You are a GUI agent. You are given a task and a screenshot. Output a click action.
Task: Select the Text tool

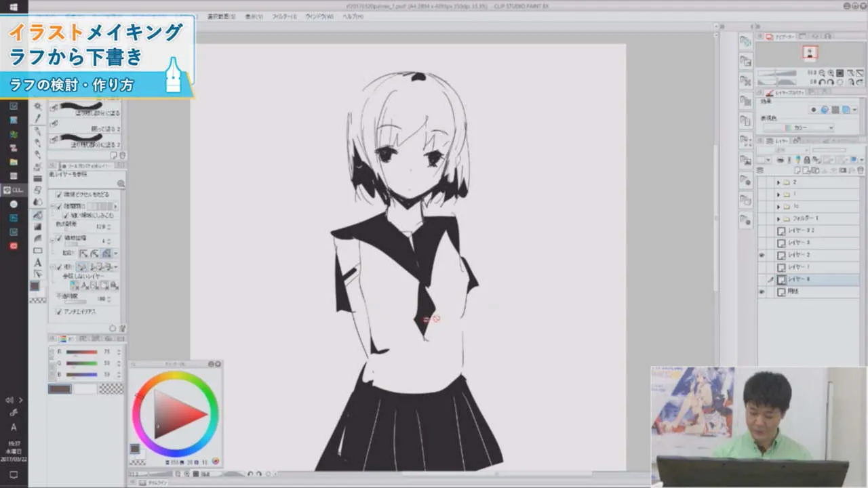[x=38, y=262]
